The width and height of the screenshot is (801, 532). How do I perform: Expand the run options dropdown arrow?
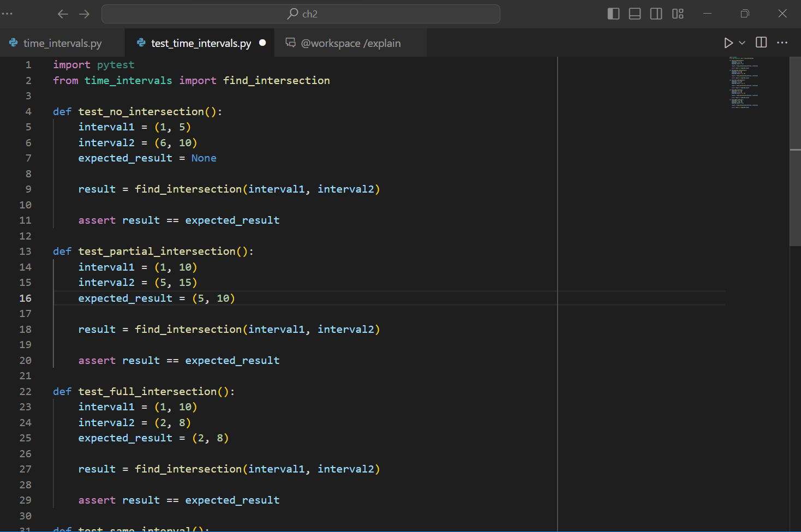pos(742,43)
